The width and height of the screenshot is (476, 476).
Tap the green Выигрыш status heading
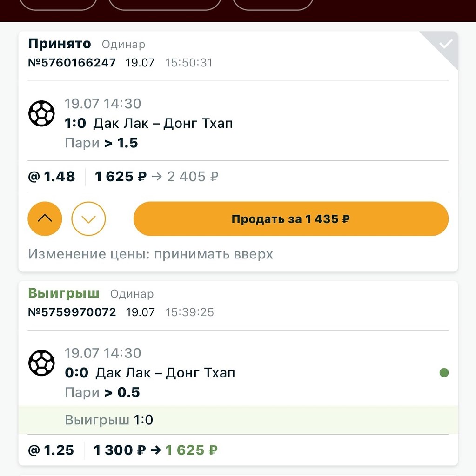pos(64,293)
